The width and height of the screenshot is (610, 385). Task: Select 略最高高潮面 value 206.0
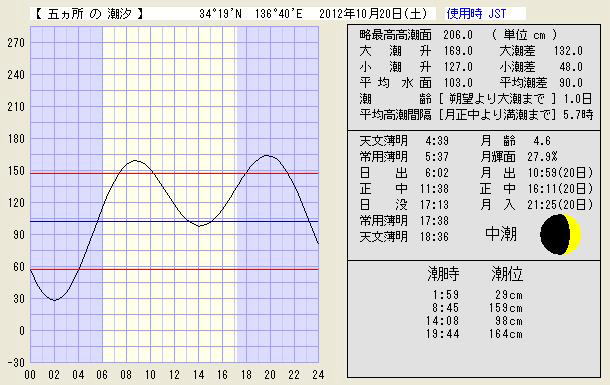click(x=458, y=35)
